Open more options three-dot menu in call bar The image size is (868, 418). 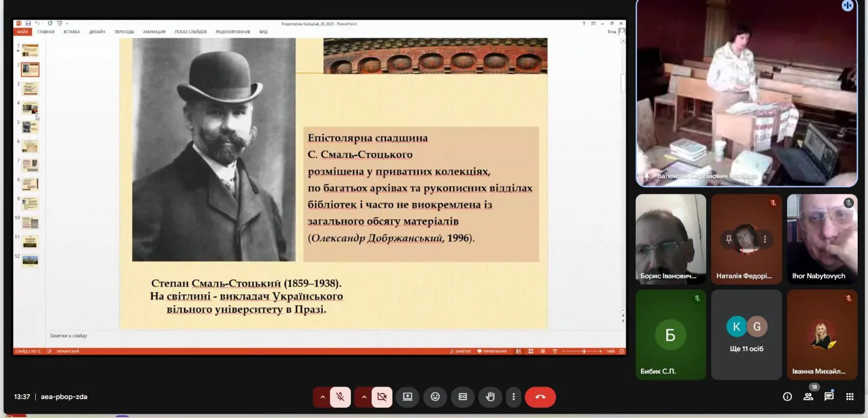point(513,397)
